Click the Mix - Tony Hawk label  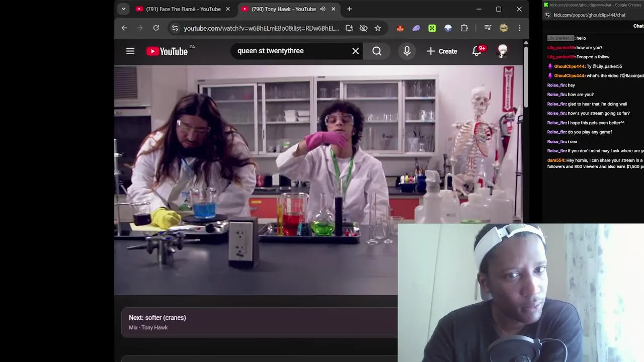tap(148, 328)
